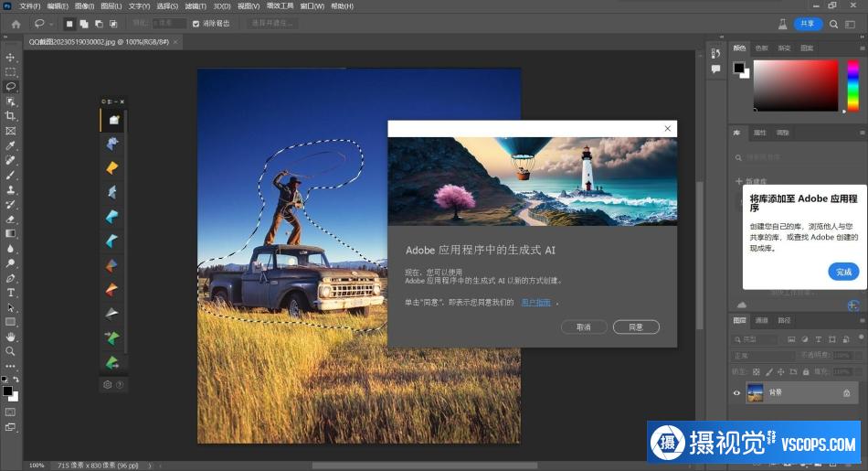The height and width of the screenshot is (471, 868).
Task: Select the Lasso tool in left toolbar
Action: point(10,87)
